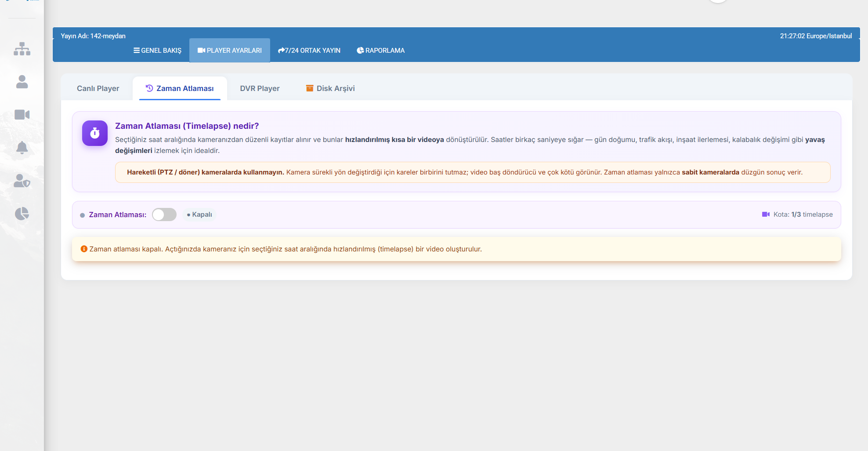
Task: Open the video camera sidebar icon
Action: (x=22, y=115)
